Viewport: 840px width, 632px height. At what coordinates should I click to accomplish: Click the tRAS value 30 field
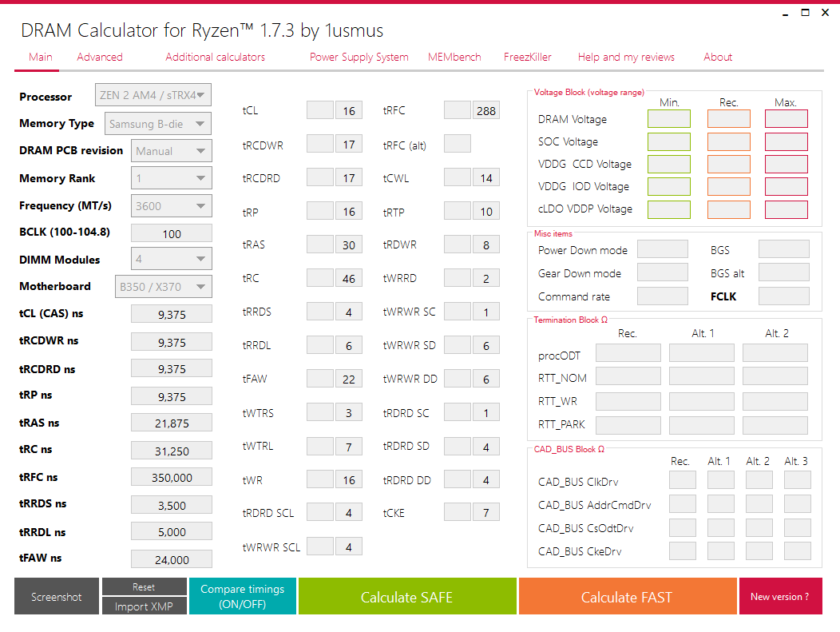349,245
